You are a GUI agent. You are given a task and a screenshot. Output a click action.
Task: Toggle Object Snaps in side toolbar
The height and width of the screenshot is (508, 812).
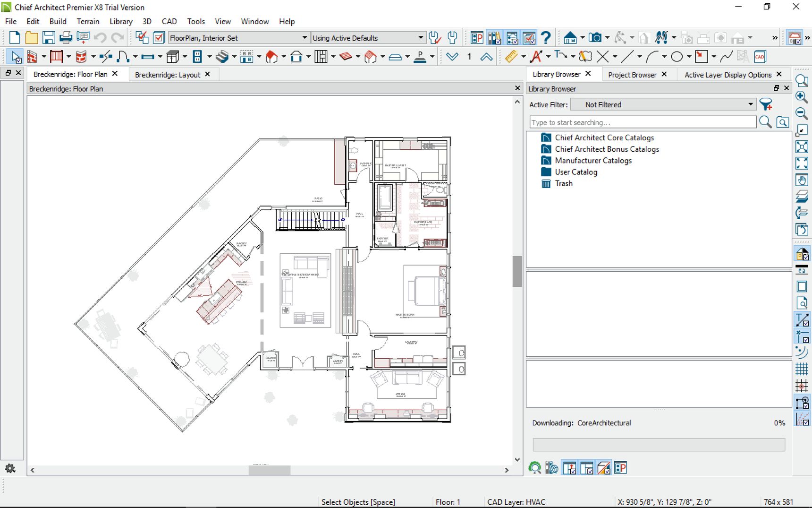click(x=802, y=402)
